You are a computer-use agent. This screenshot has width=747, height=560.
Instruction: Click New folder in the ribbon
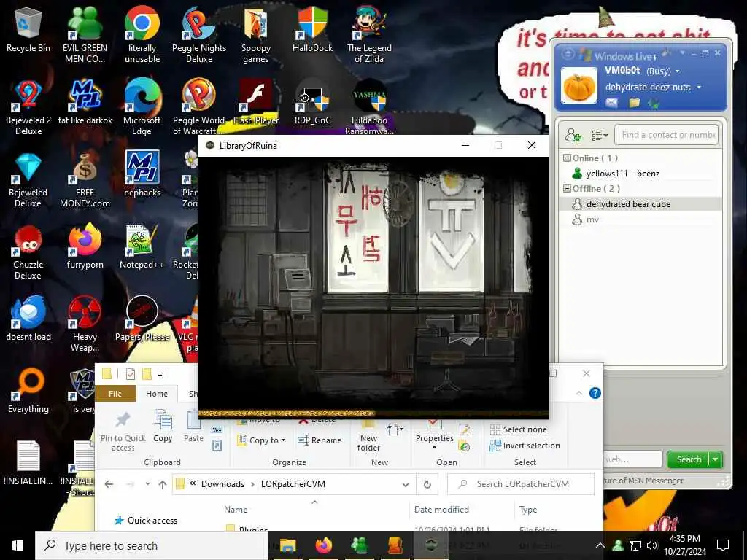368,436
